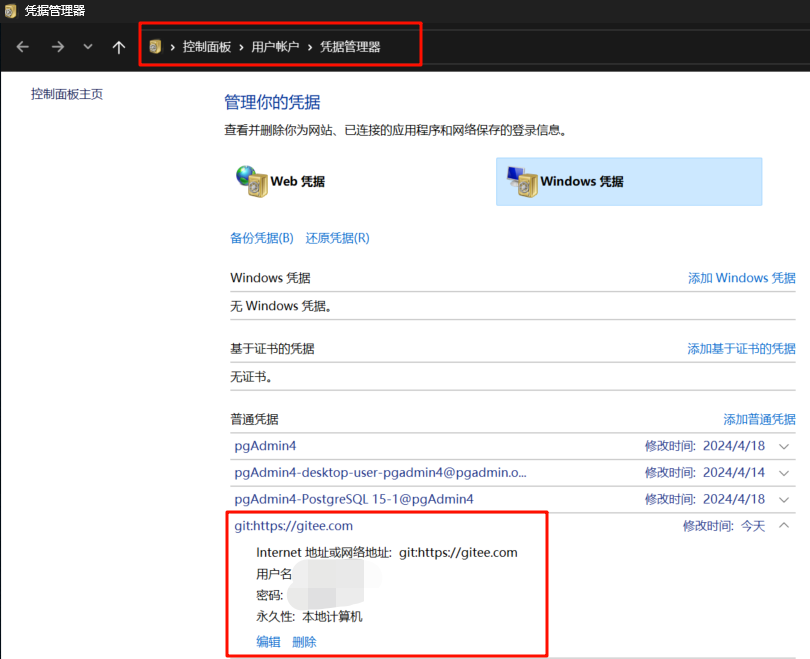The image size is (810, 659).
Task: Collapse the git:https://gitee.com entry chevron
Action: [x=784, y=525]
